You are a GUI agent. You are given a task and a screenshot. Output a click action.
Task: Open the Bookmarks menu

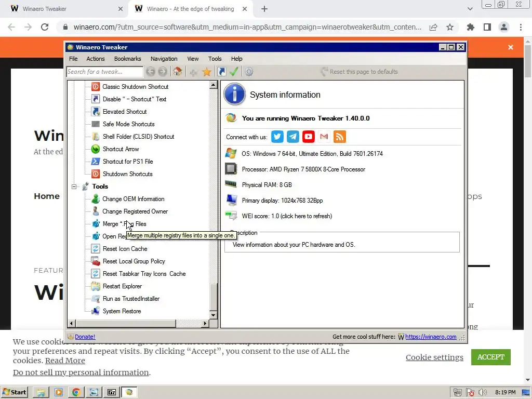[x=128, y=59]
